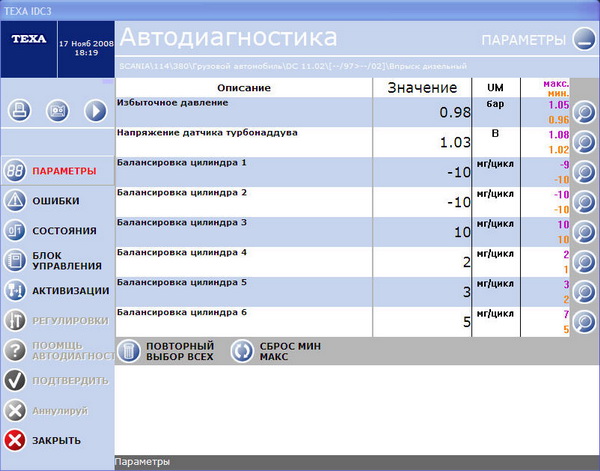Click the printer icon in left toolbar

[20, 111]
